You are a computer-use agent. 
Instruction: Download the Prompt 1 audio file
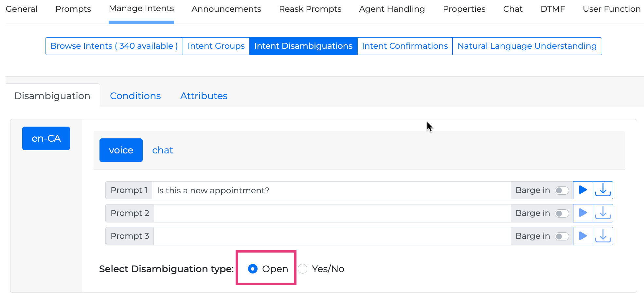(x=603, y=190)
